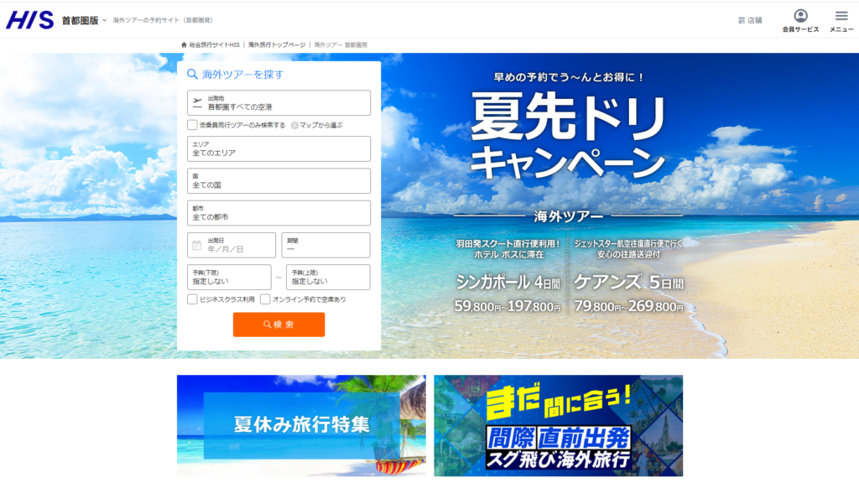Tick オンライン予約で空席あり checkbox

coord(265,299)
